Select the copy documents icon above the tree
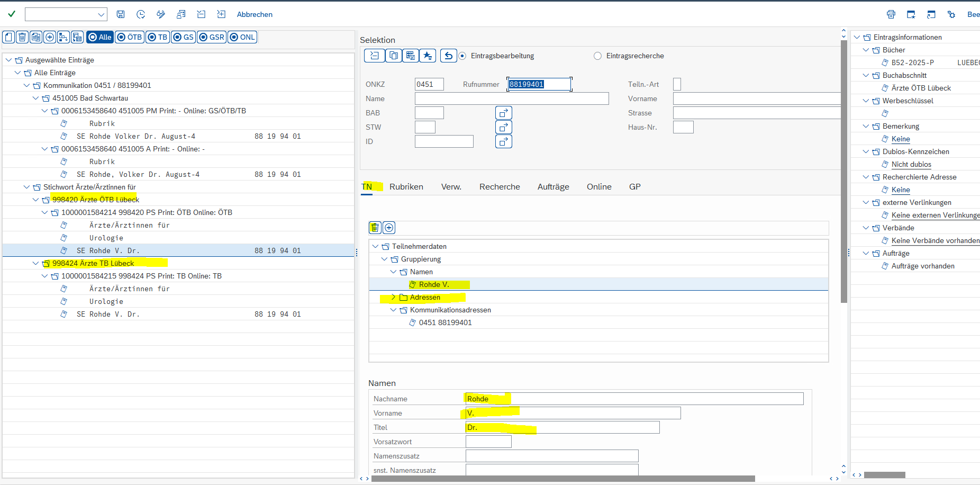Viewport: 980px width, 485px height. (x=36, y=37)
